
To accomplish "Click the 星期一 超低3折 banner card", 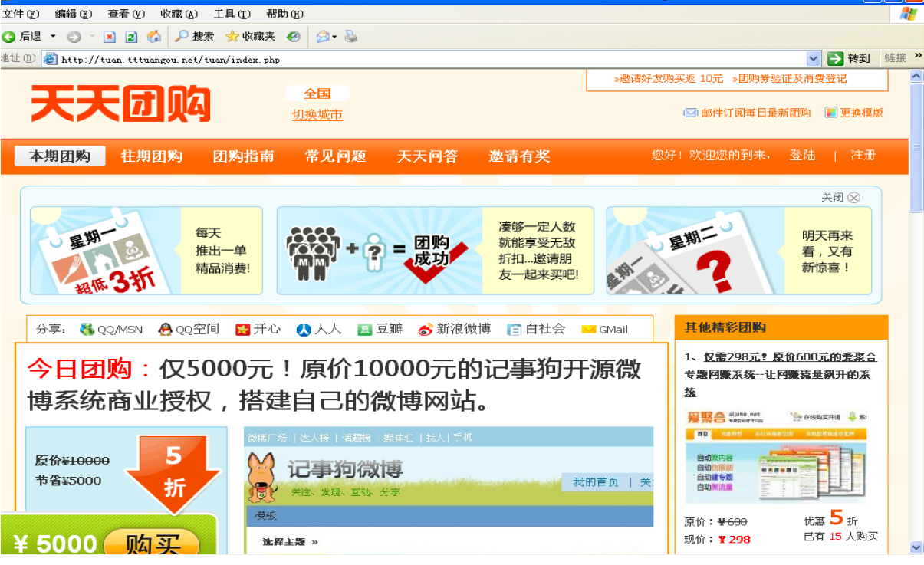I will click(146, 251).
